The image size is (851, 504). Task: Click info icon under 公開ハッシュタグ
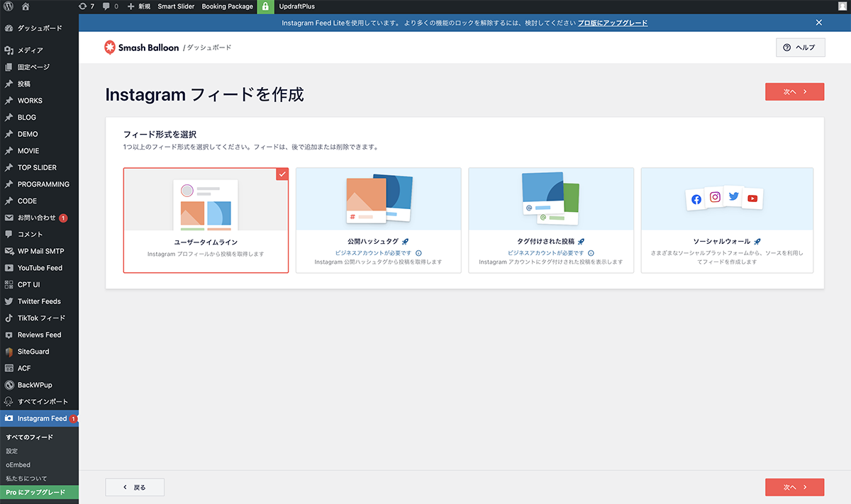[418, 253]
